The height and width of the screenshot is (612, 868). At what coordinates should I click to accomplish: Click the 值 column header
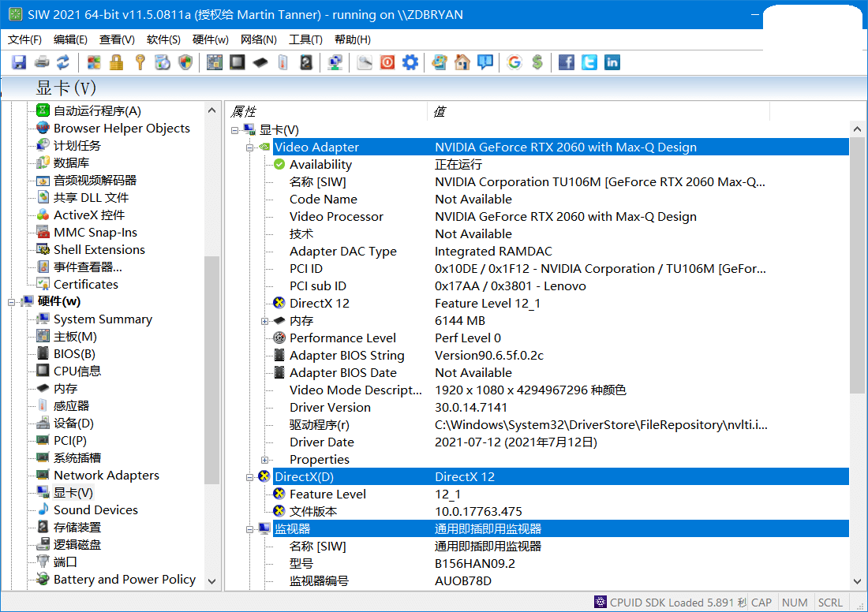(x=598, y=112)
